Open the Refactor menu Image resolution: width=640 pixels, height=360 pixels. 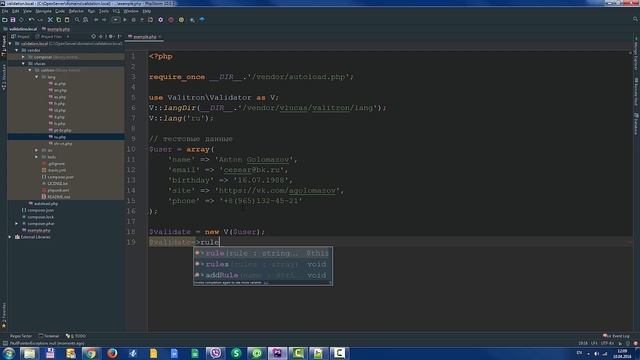tap(76, 11)
